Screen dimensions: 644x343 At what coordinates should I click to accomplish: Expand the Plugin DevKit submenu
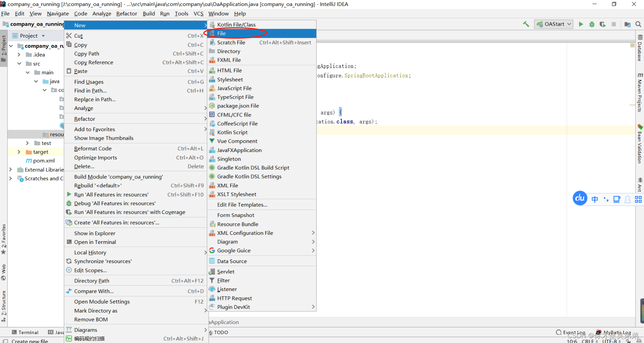[262, 307]
